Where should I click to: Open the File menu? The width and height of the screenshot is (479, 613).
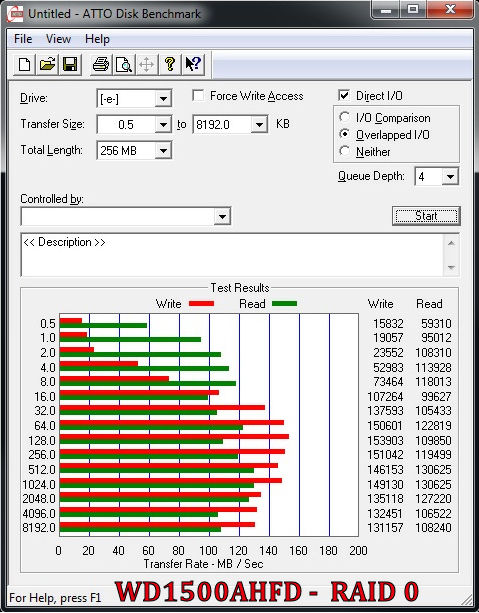click(23, 39)
